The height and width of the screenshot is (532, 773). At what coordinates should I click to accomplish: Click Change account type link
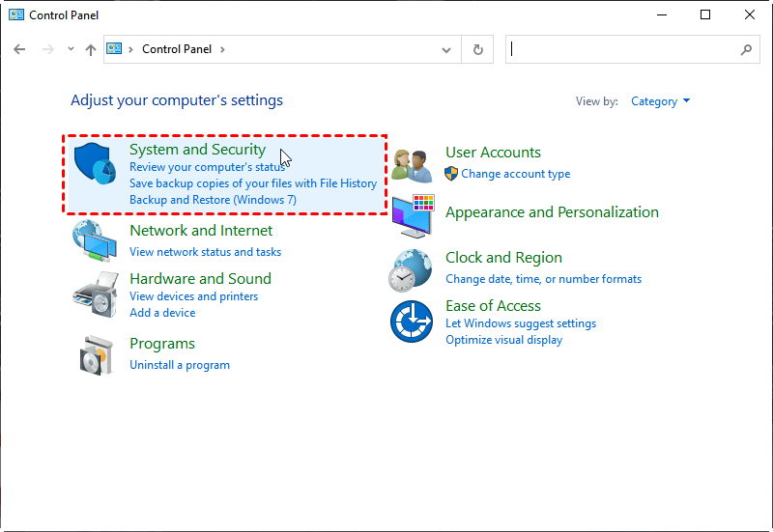click(515, 174)
